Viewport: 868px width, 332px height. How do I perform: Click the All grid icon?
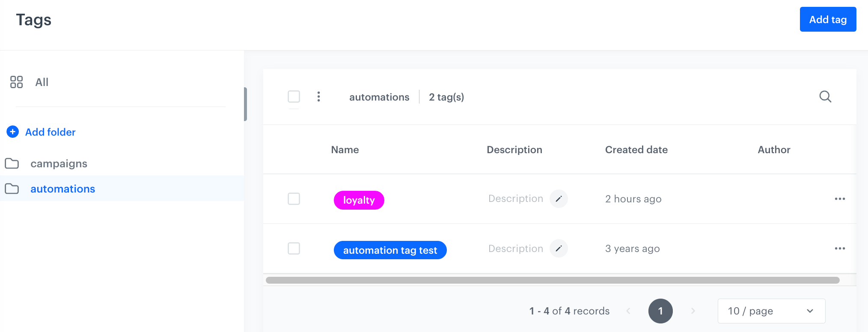point(17,82)
